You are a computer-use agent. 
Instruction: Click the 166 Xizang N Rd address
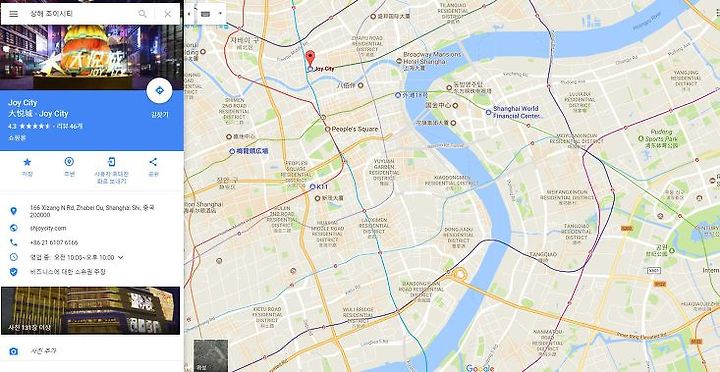coord(92,211)
